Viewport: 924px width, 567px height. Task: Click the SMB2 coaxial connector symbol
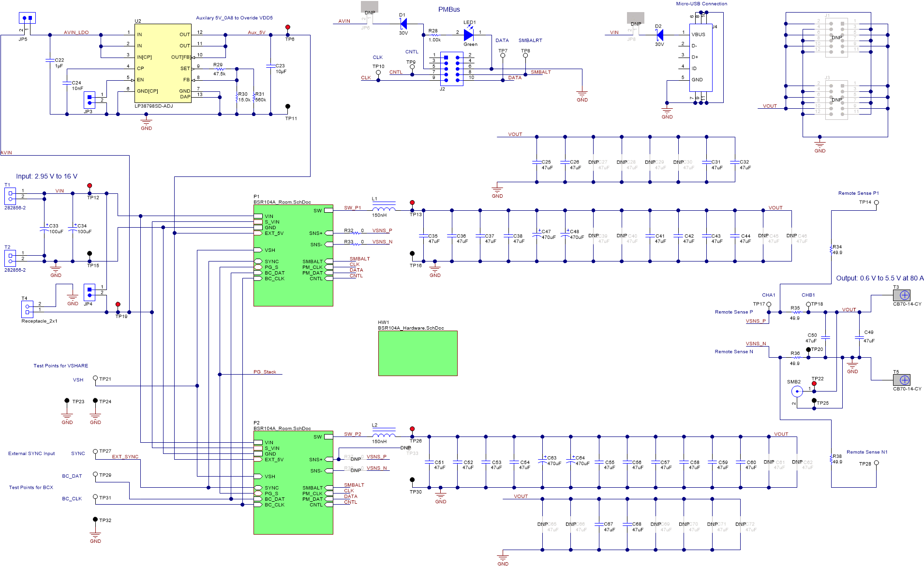[797, 391]
